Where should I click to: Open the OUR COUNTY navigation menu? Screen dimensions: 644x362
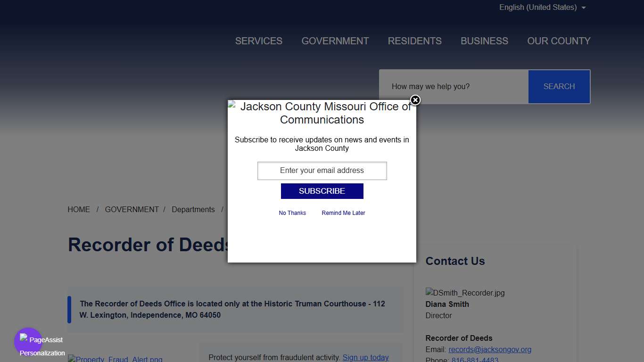(x=559, y=41)
